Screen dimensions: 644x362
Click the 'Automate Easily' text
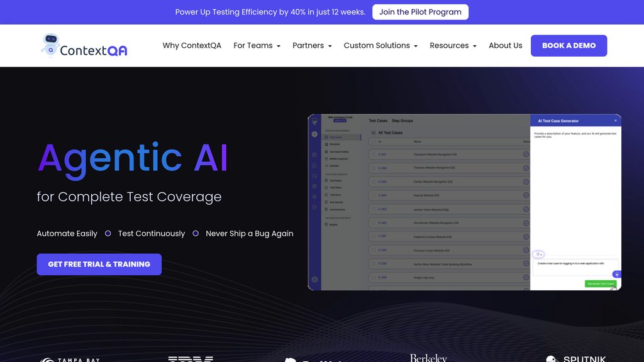point(67,234)
